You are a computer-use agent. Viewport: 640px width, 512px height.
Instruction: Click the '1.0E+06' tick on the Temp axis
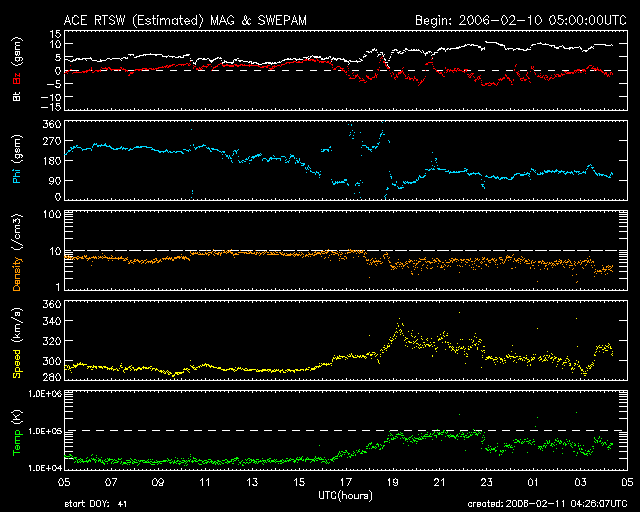pyautogui.click(x=45, y=394)
